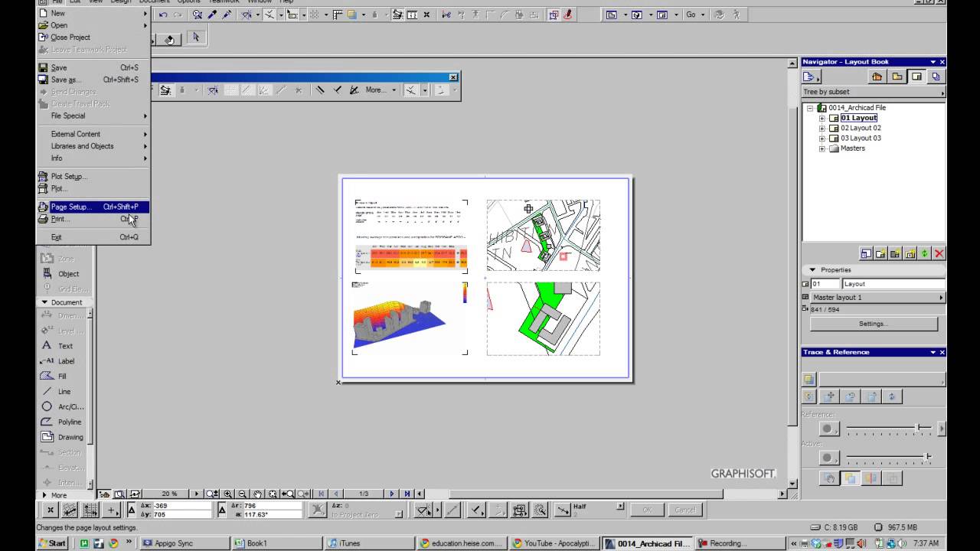Click the layout name field Layout
This screenshot has width=980, height=551.
pos(893,284)
